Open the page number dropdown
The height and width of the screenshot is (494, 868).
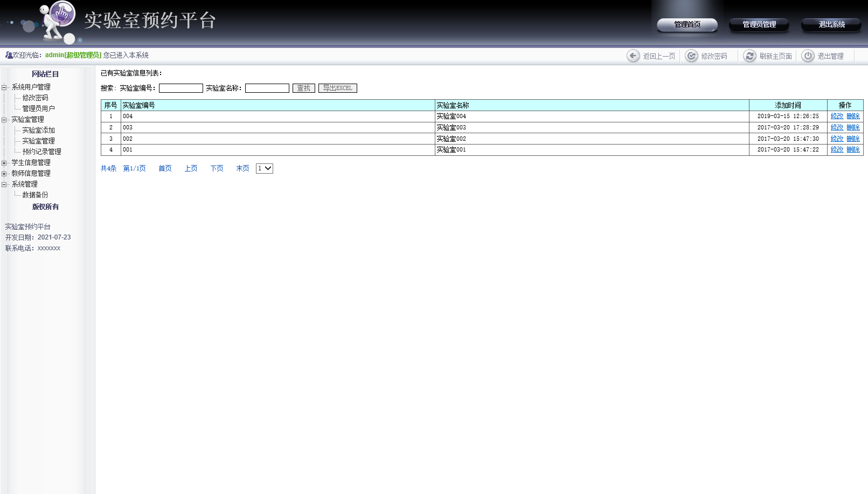(x=265, y=168)
